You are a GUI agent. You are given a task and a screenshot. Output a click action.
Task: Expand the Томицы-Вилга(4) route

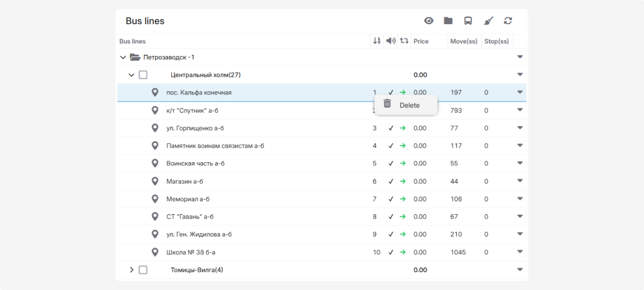131,270
